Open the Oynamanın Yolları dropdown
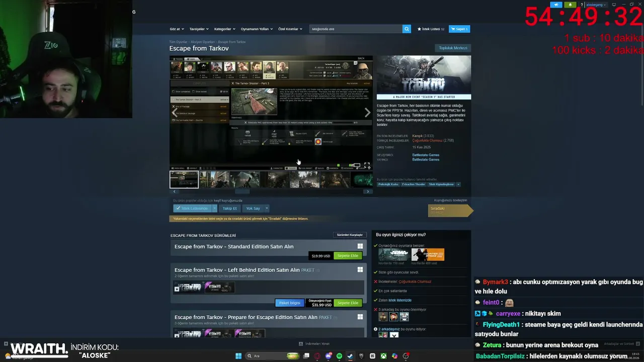This screenshot has width=644, height=362. click(257, 29)
